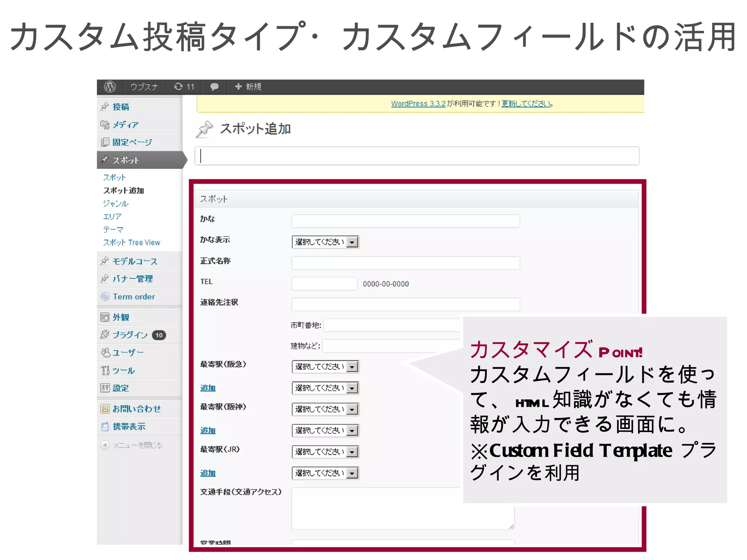The width and height of the screenshot is (747, 560).
Task: Click the 固定ページ page icon
Action: (105, 142)
